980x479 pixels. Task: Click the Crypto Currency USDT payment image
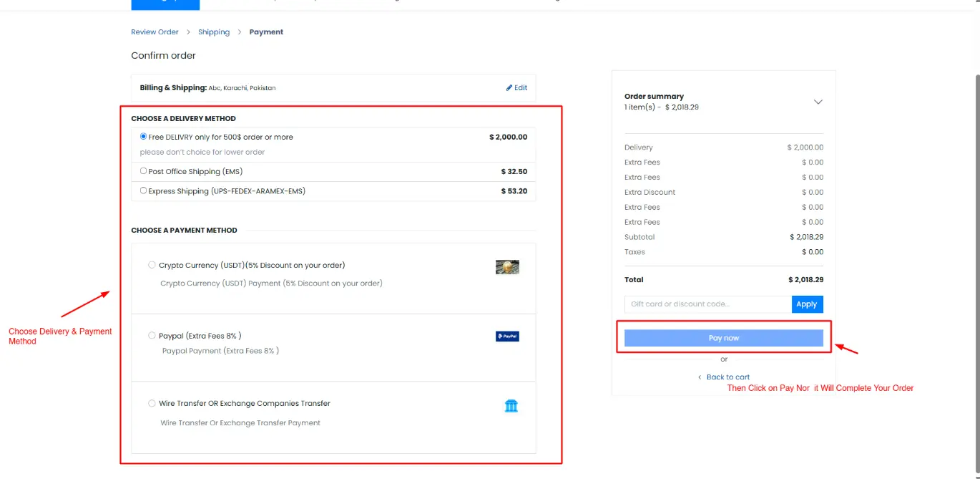pos(507,267)
